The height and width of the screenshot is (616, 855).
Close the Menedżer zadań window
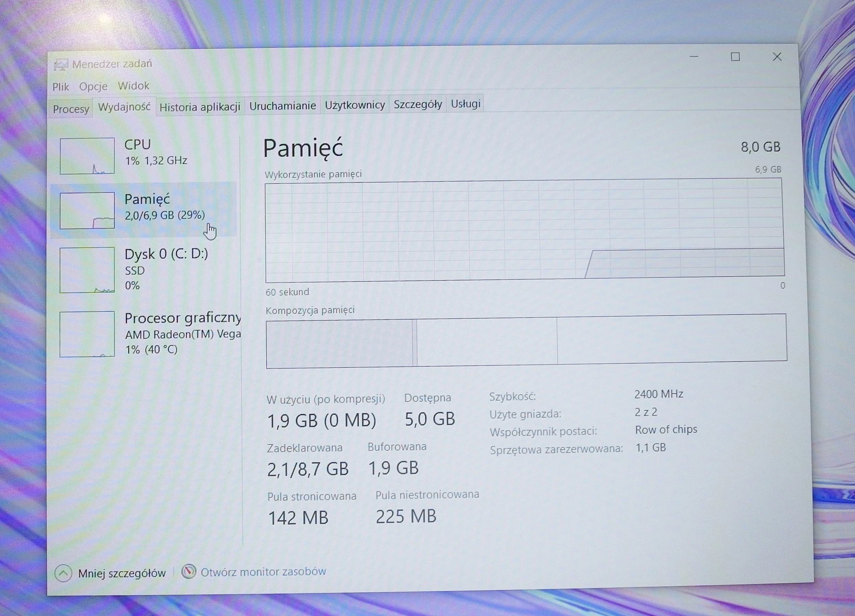tap(777, 57)
